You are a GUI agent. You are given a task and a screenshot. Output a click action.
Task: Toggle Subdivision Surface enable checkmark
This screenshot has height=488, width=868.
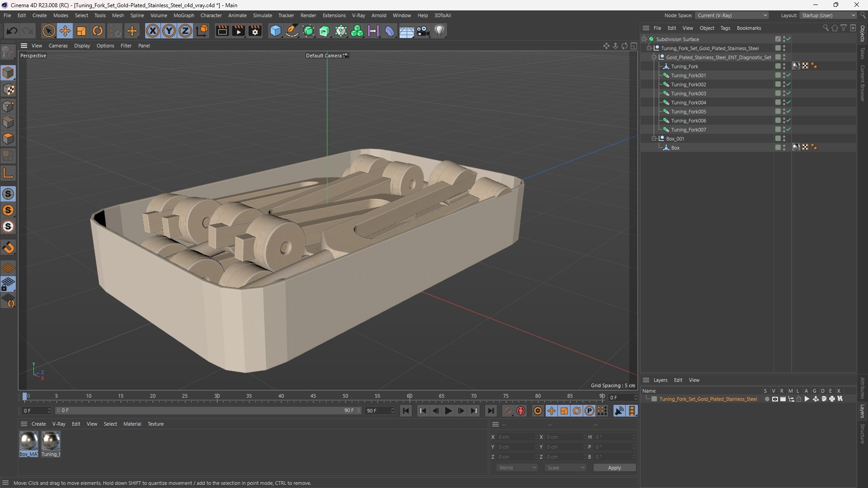click(x=788, y=39)
